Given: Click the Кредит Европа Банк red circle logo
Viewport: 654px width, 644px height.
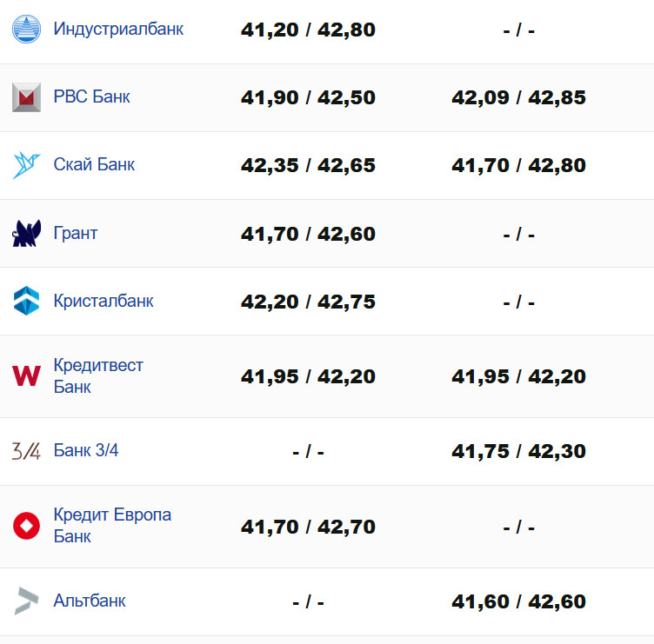Looking at the screenshot, I should (x=26, y=526).
